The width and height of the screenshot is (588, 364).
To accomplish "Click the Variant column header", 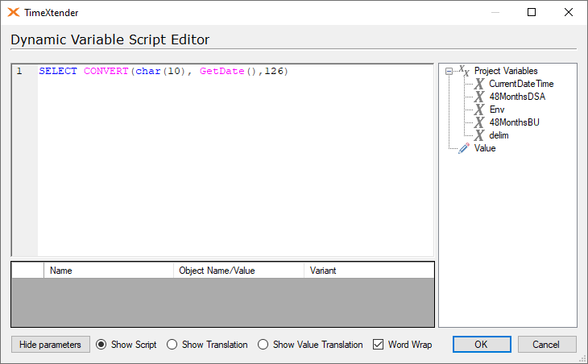I will [x=369, y=271].
